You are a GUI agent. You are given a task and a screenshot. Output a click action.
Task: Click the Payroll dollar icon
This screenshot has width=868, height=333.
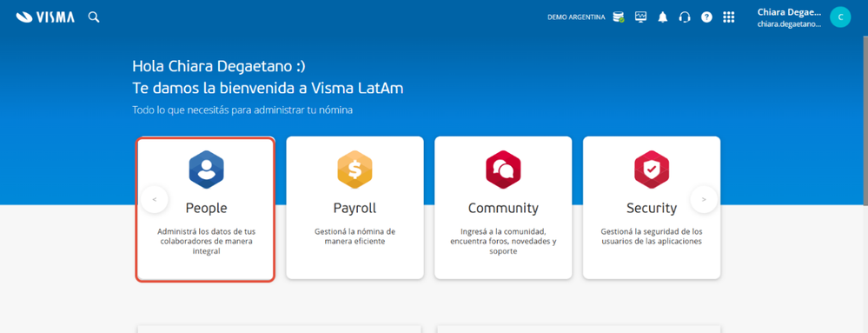coord(354,170)
